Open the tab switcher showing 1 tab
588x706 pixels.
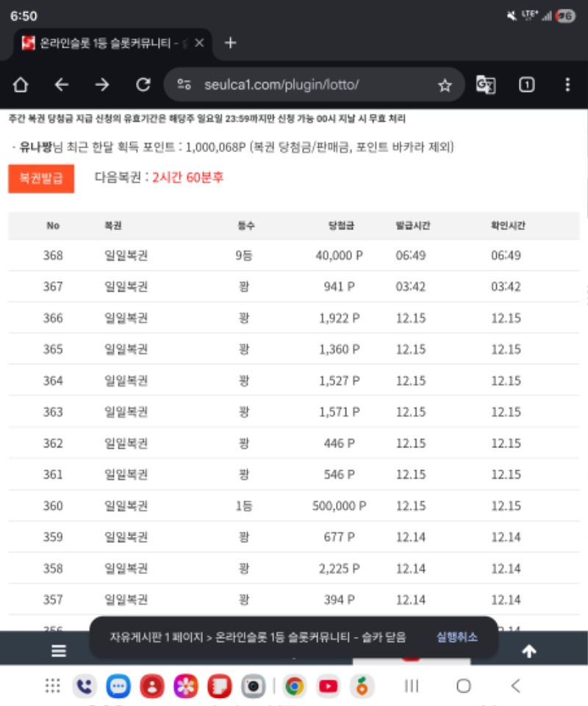tap(526, 85)
